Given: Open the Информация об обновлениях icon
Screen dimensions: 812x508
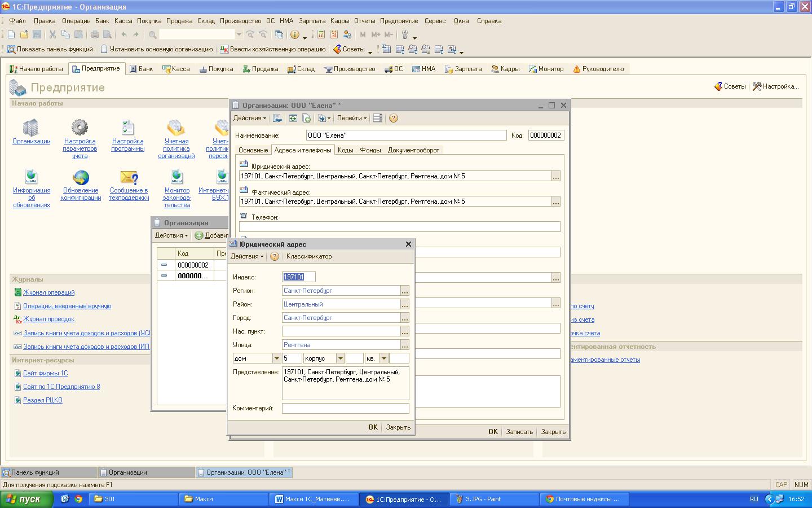Looking at the screenshot, I should 32,177.
